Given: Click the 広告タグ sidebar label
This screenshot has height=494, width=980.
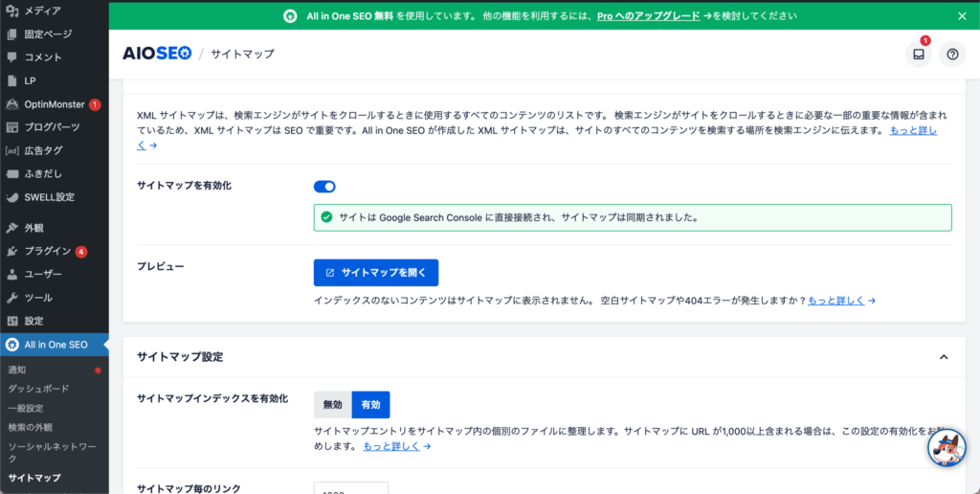Looking at the screenshot, I should pos(44,150).
